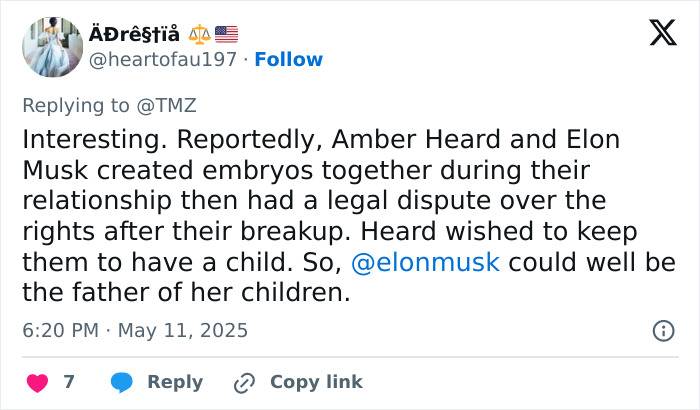
Task: Select the Copy link text
Action: (x=316, y=382)
